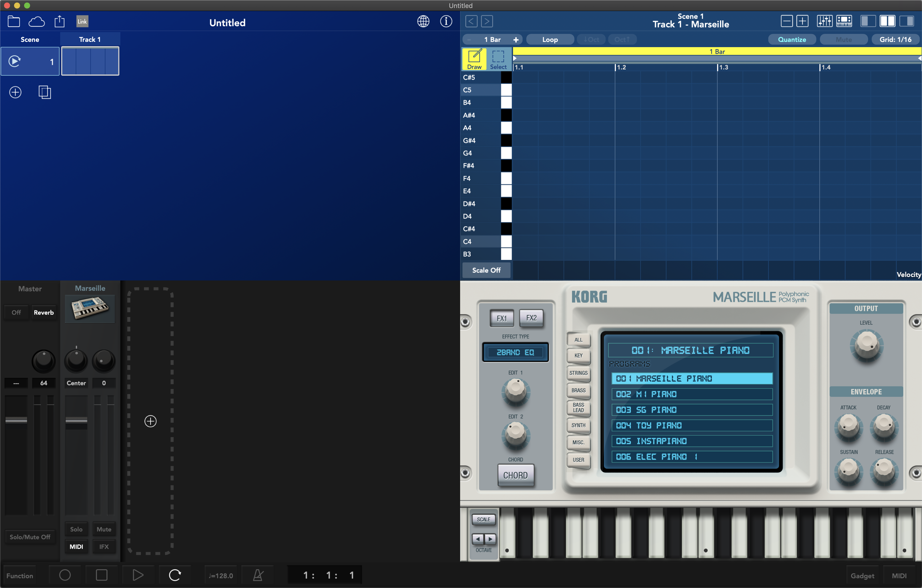Select the Draw tool in piano roll
This screenshot has height=588, width=922.
pyautogui.click(x=474, y=60)
